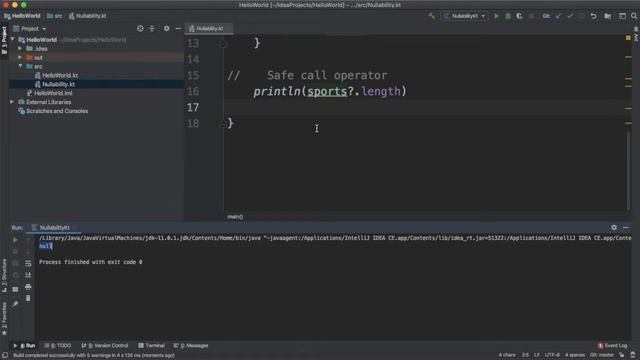The image size is (640, 360).
Task: Expand the .idea folder
Action: [x=20, y=49]
